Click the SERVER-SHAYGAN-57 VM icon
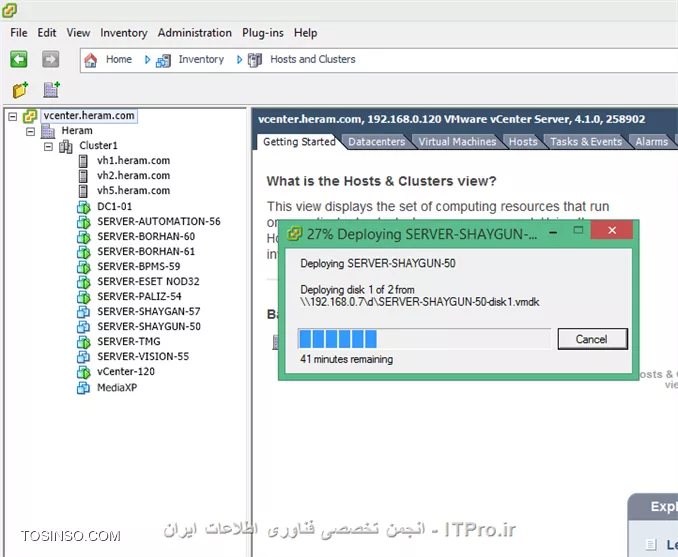Image resolution: width=678 pixels, height=557 pixels. [x=83, y=312]
